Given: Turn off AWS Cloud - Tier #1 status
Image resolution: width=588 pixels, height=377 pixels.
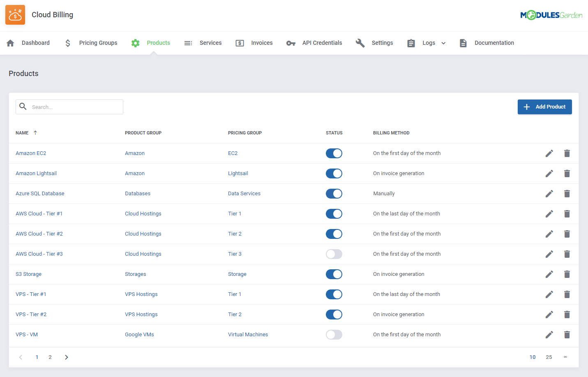Looking at the screenshot, I should 334,214.
